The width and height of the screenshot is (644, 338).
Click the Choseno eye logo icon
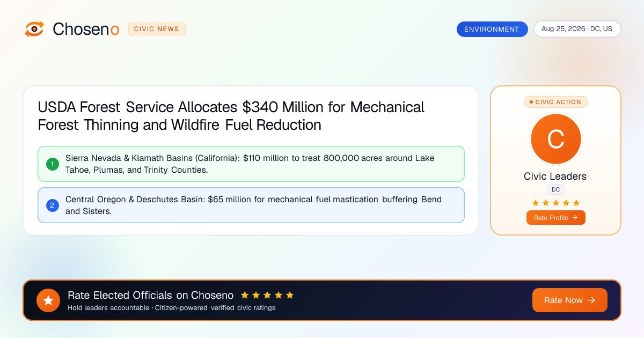pyautogui.click(x=34, y=29)
